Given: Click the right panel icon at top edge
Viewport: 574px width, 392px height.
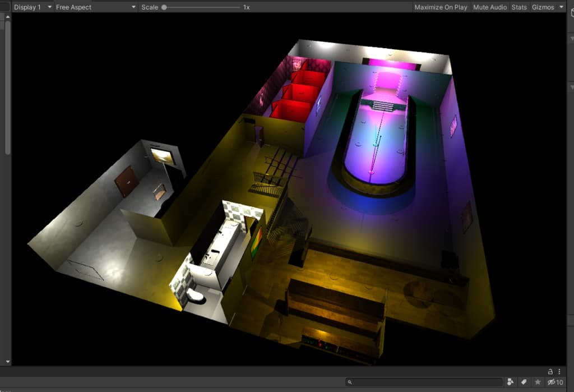Looking at the screenshot, I should click(x=571, y=11).
